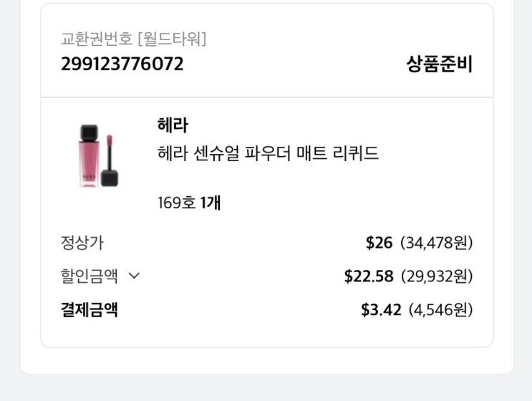Click the $22.58 discount amount
Screen dimensions: 532x401
[368, 276]
